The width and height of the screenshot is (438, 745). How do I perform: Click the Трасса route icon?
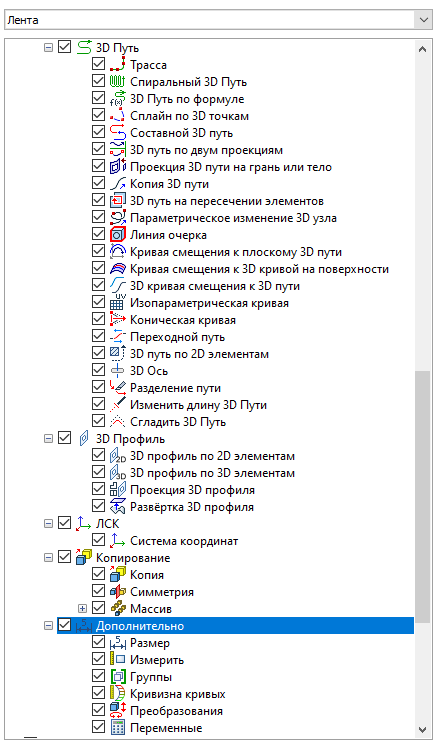tap(117, 64)
